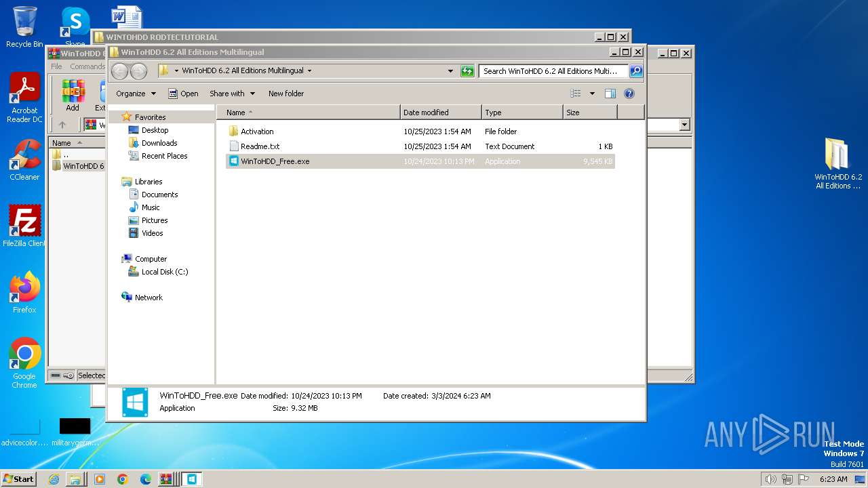This screenshot has width=868, height=488.
Task: Open Acrobat Reader DC desktop icon
Action: click(x=24, y=98)
